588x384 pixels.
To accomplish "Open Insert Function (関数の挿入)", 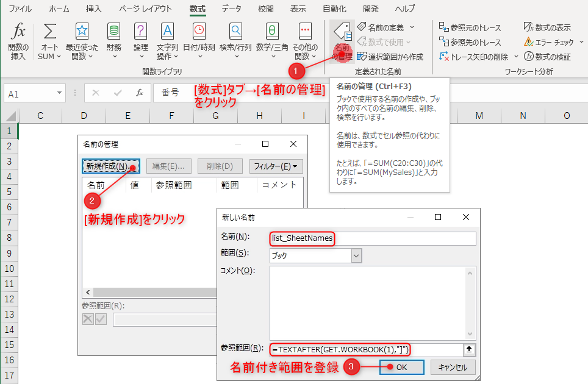I will (x=18, y=41).
